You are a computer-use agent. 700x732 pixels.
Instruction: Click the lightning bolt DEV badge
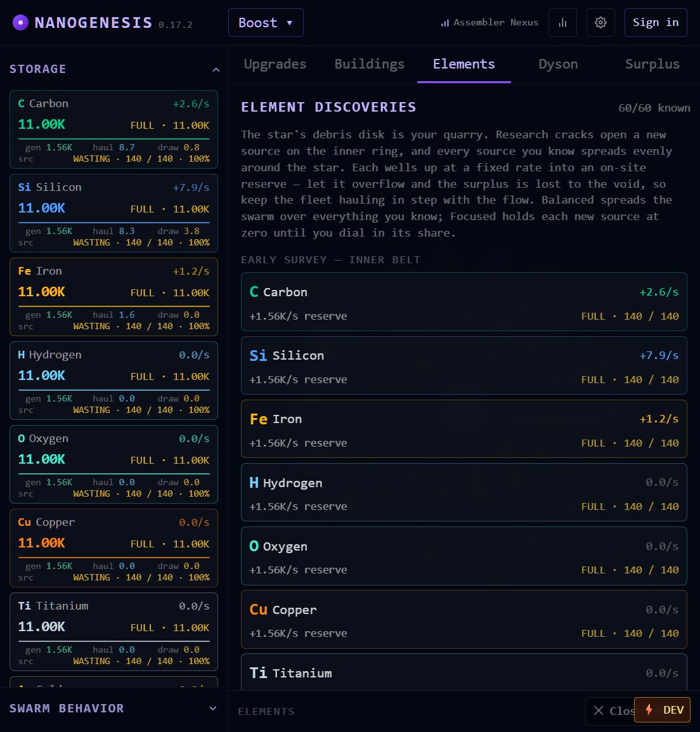pyautogui.click(x=662, y=710)
